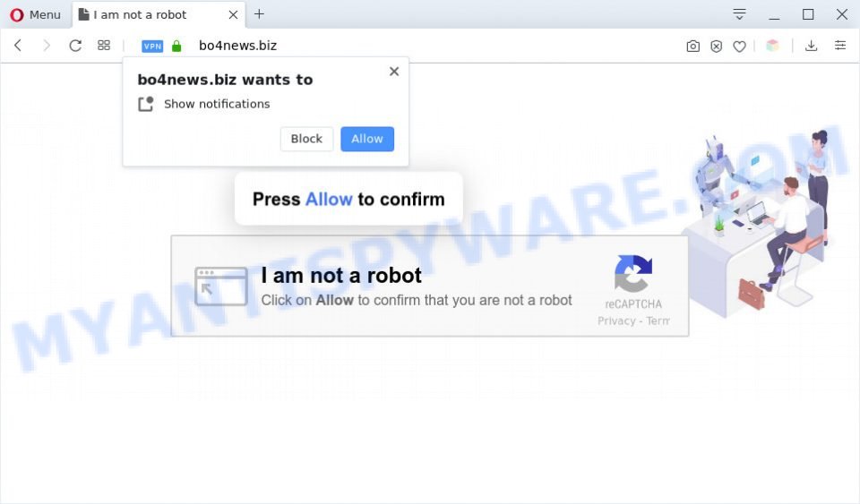This screenshot has width=860, height=504.
Task: Block notifications from bo4news.biz
Action: (306, 139)
